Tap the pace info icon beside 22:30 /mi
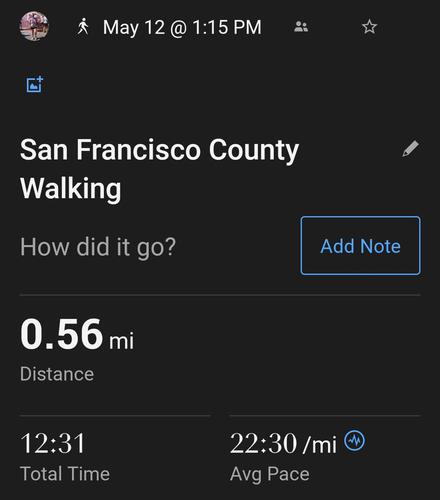 354,441
